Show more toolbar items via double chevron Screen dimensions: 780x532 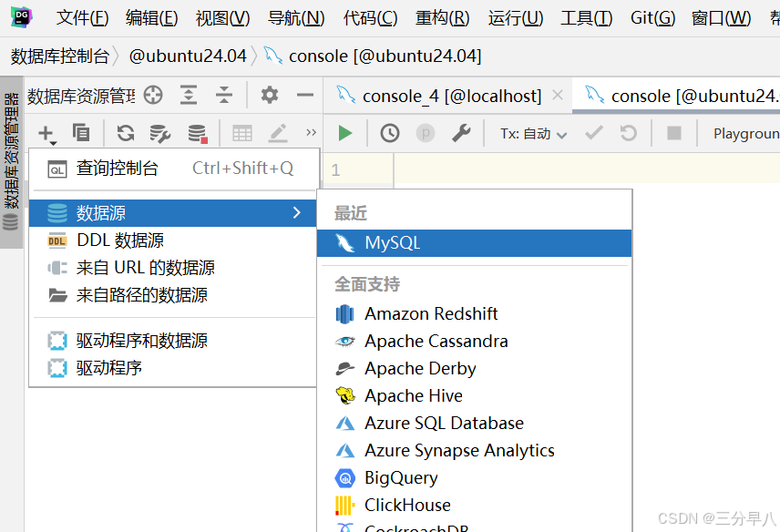point(312,133)
